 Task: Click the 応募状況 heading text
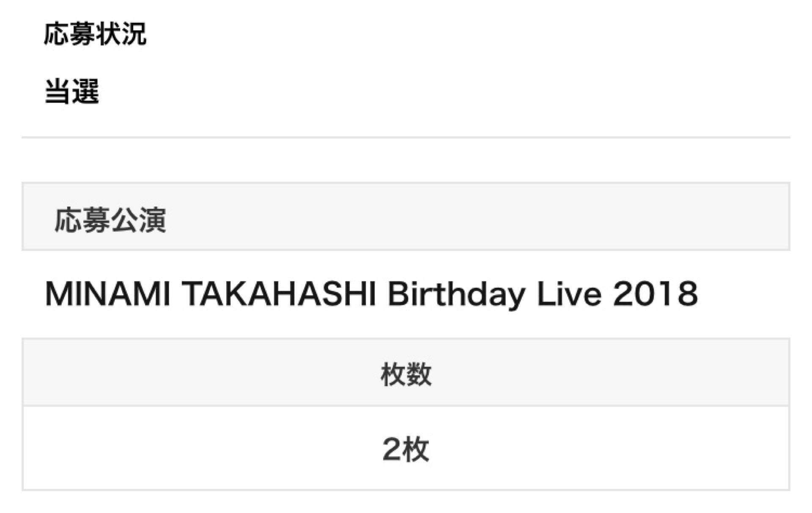click(95, 34)
